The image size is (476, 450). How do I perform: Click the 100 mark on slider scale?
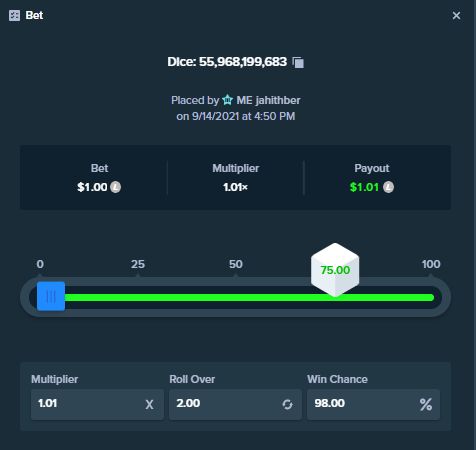(x=431, y=264)
